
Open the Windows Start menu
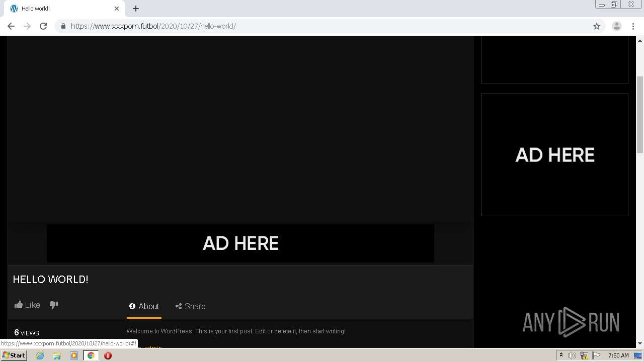[x=14, y=355]
